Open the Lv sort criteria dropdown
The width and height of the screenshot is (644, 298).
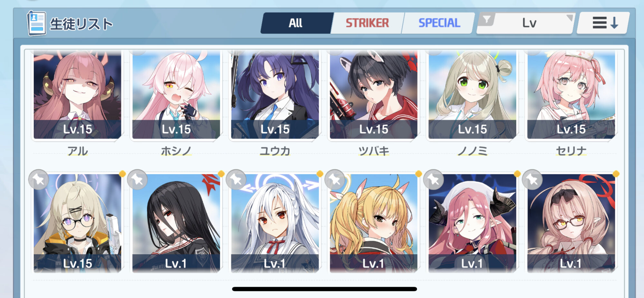529,23
